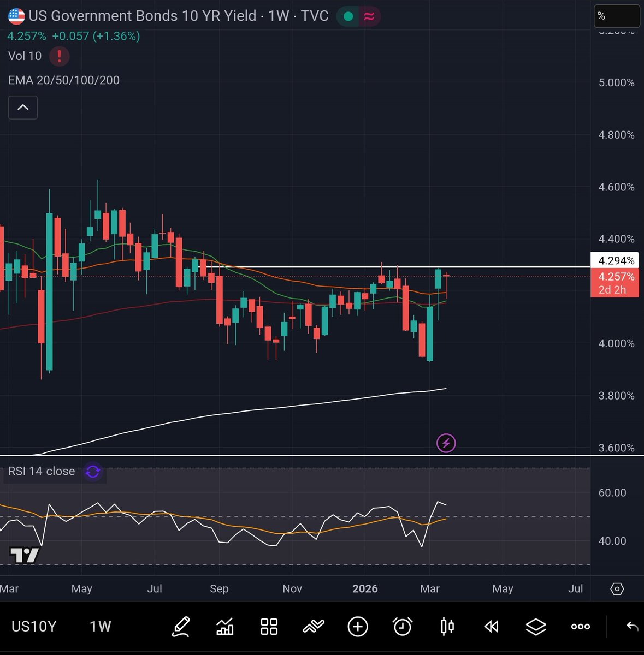This screenshot has width=644, height=655.
Task: Select the Vol 10 indicator label
Action: (25, 56)
